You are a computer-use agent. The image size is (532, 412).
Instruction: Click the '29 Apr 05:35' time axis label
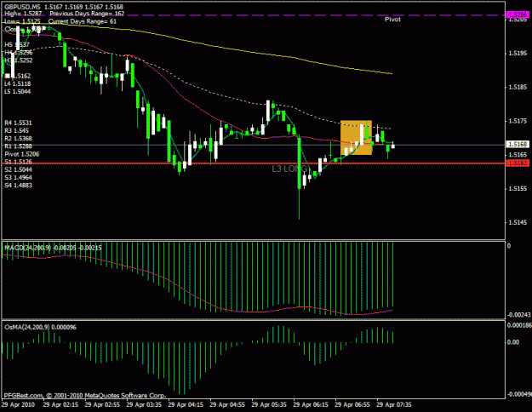click(269, 404)
